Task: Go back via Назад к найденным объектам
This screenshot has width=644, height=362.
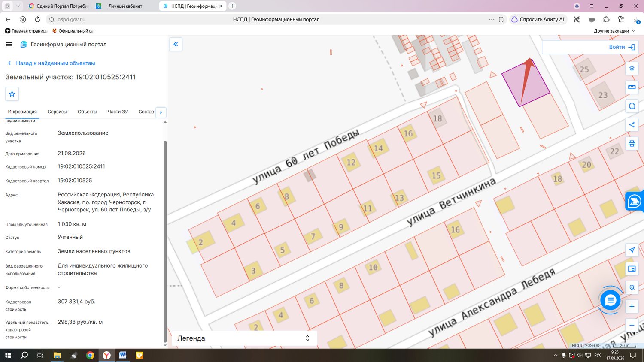Action: pos(51,63)
